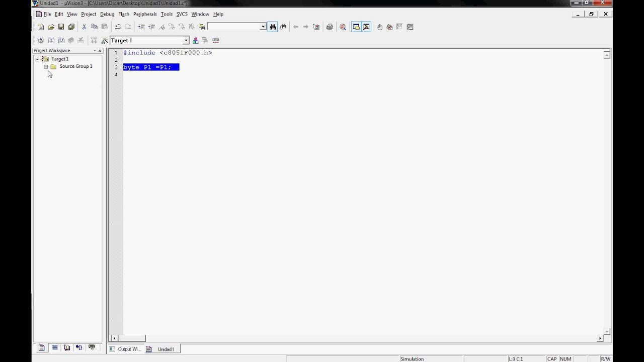Copy the selected text
The image size is (644, 362).
point(94,27)
